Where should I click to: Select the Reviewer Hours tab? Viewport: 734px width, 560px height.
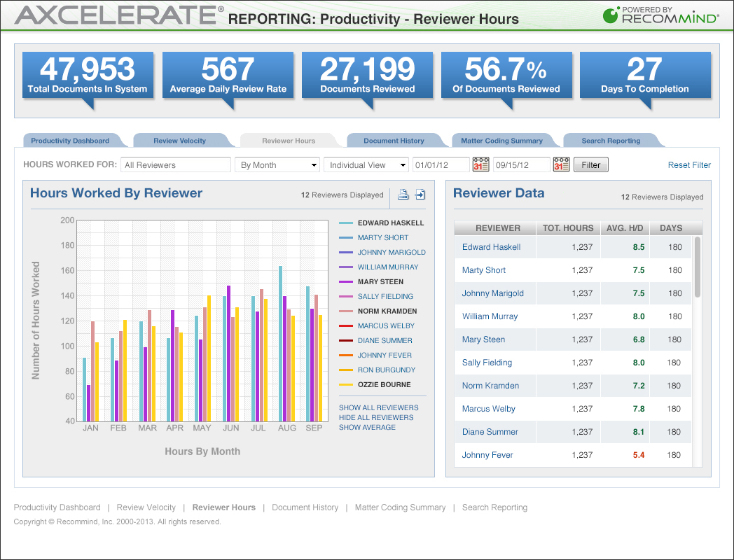[289, 141]
